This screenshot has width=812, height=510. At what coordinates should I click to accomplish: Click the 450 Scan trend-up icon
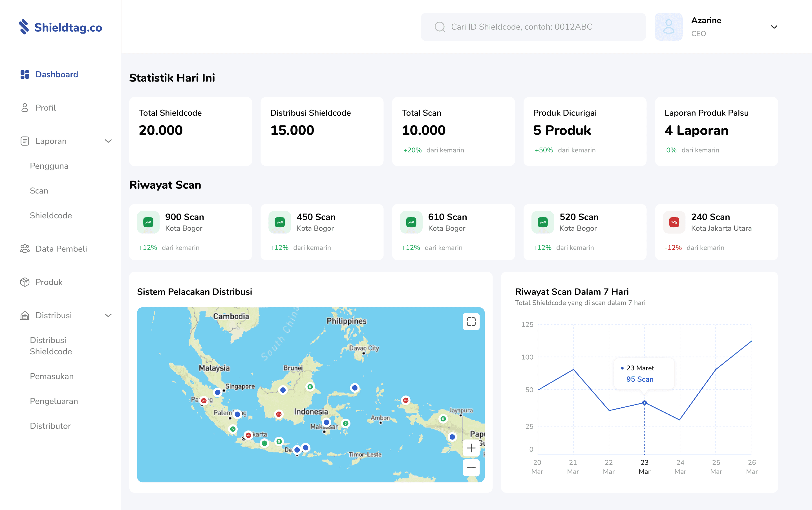280,222
